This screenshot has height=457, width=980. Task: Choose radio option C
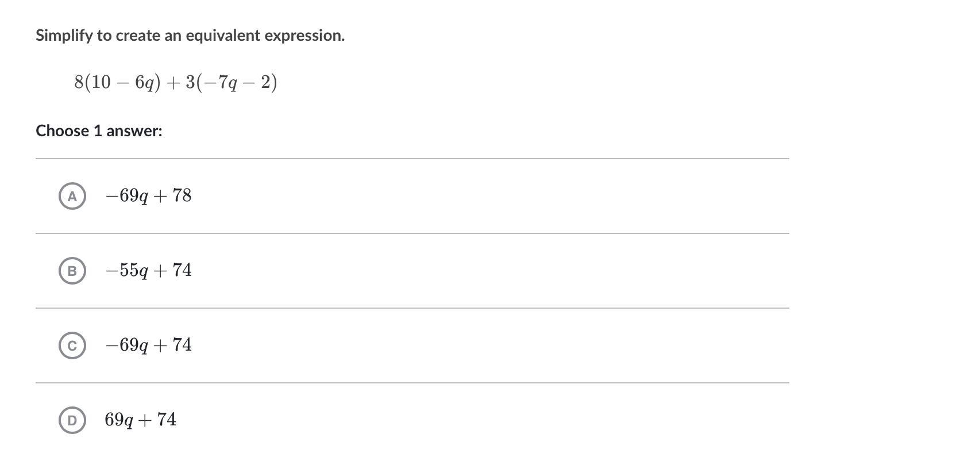click(x=72, y=345)
